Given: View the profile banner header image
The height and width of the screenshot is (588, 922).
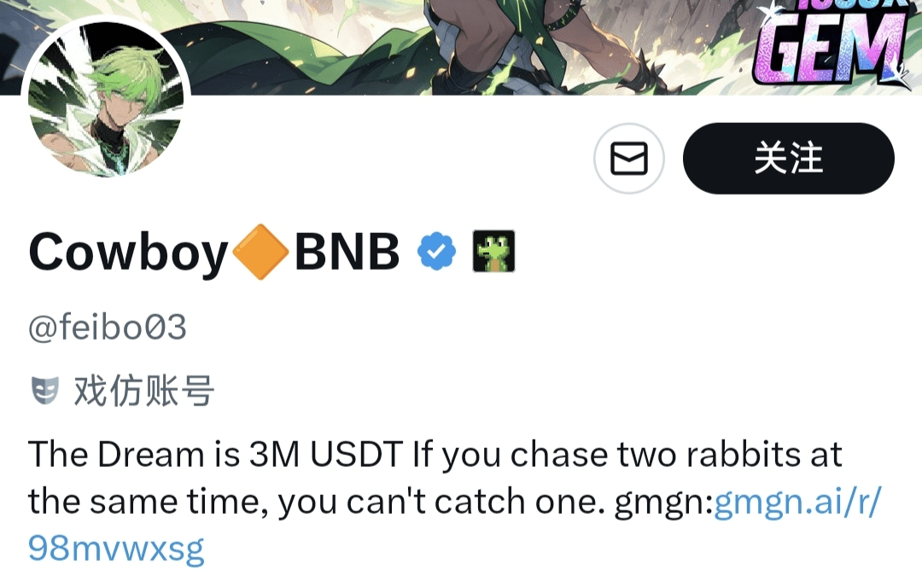Looking at the screenshot, I should pos(461,47).
